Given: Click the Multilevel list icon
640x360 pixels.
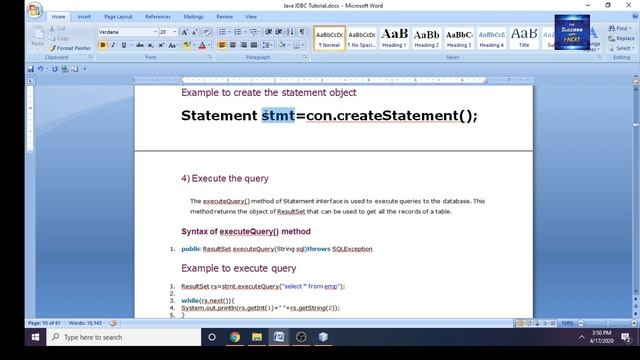Looking at the screenshot, I should [253, 32].
